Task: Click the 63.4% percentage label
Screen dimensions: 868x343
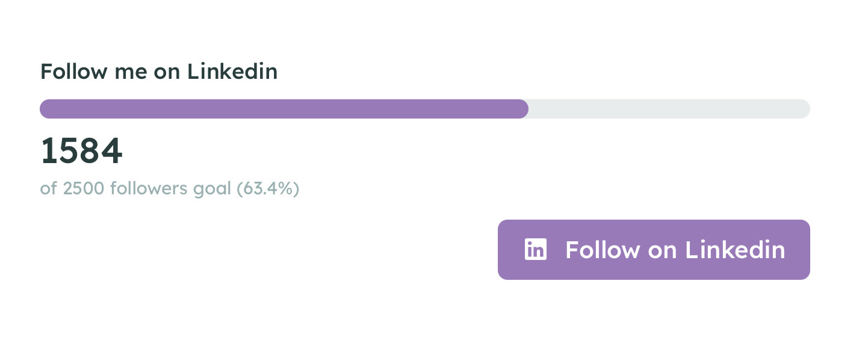Action: coord(268,188)
